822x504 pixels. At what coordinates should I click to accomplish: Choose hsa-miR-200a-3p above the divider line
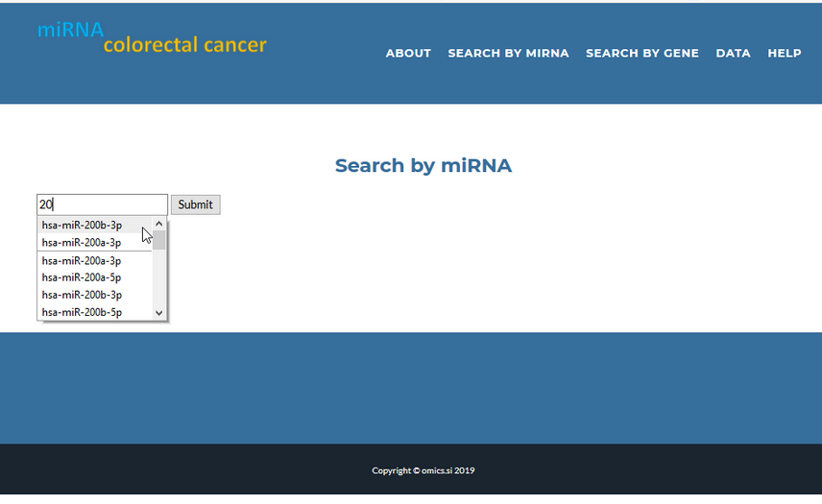point(83,243)
